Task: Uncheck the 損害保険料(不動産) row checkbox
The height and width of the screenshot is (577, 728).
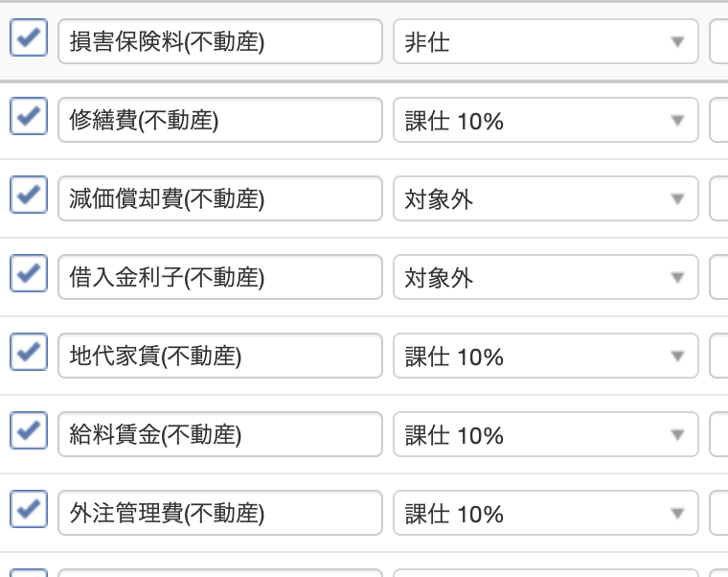Action: pos(28,39)
